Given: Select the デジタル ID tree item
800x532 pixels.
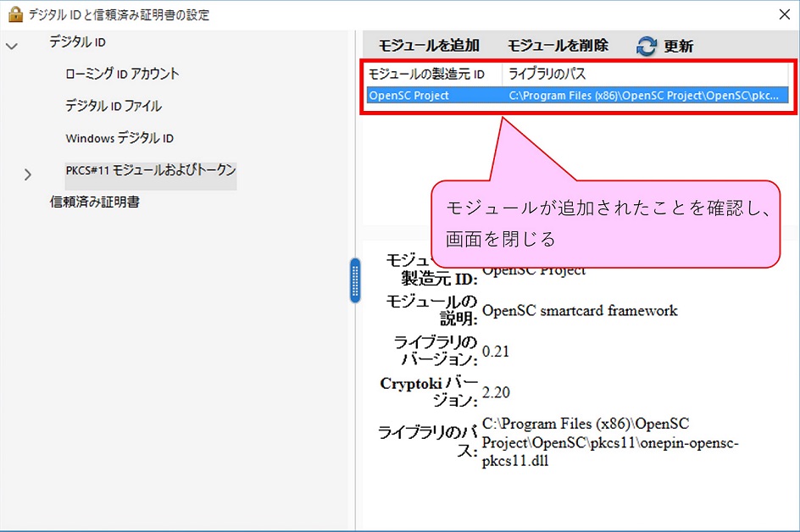Looking at the screenshot, I should pyautogui.click(x=77, y=42).
